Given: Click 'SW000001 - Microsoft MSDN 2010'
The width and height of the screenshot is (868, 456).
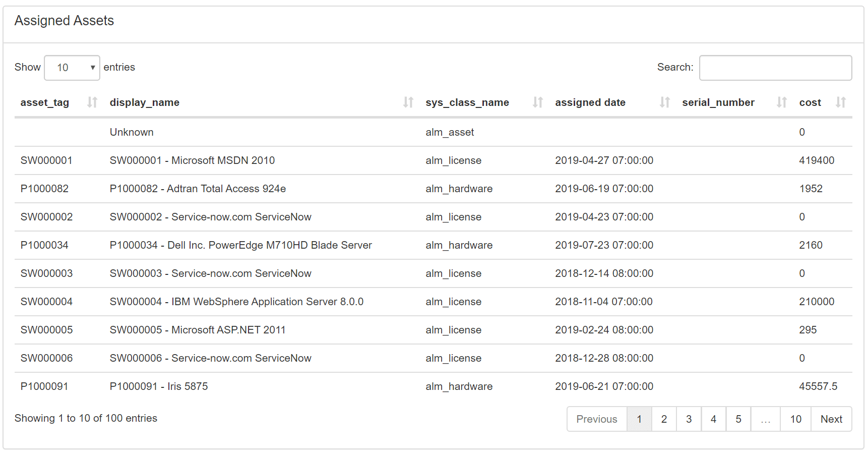Looking at the screenshot, I should (192, 160).
